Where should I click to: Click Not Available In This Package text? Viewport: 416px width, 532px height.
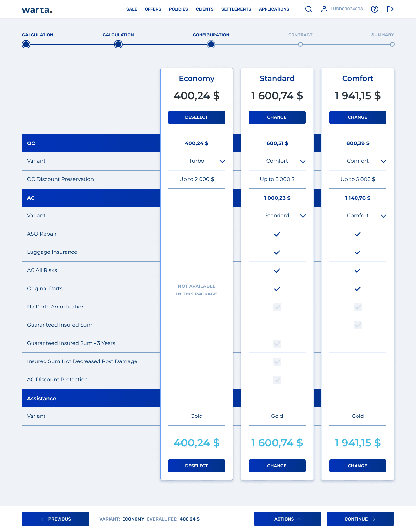click(x=197, y=290)
